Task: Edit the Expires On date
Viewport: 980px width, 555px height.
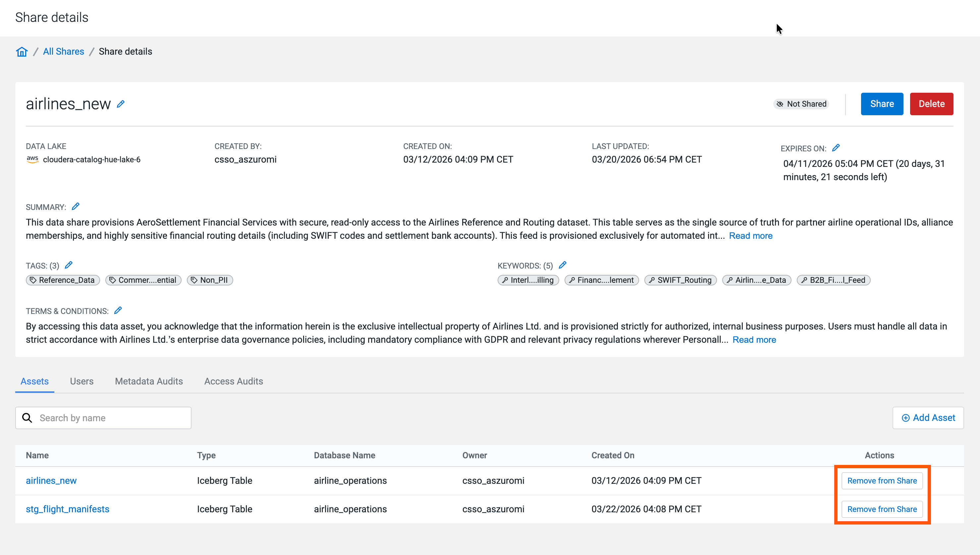Action: click(836, 148)
